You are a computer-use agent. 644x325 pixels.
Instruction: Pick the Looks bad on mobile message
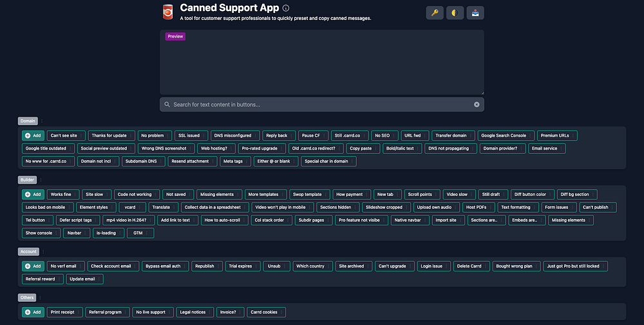coord(48,208)
